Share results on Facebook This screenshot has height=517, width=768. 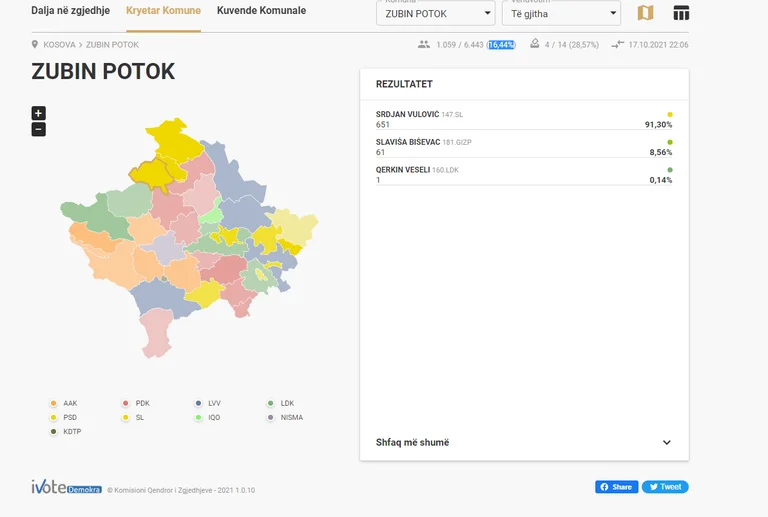(x=617, y=487)
